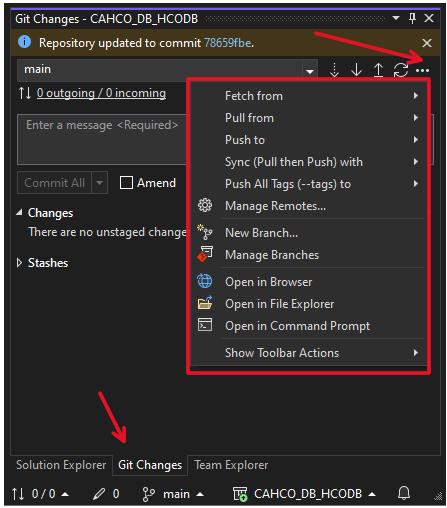Image resolution: width=447 pixels, height=508 pixels.
Task: Click the Pull down-arrow toolbar icon
Action: click(x=356, y=70)
